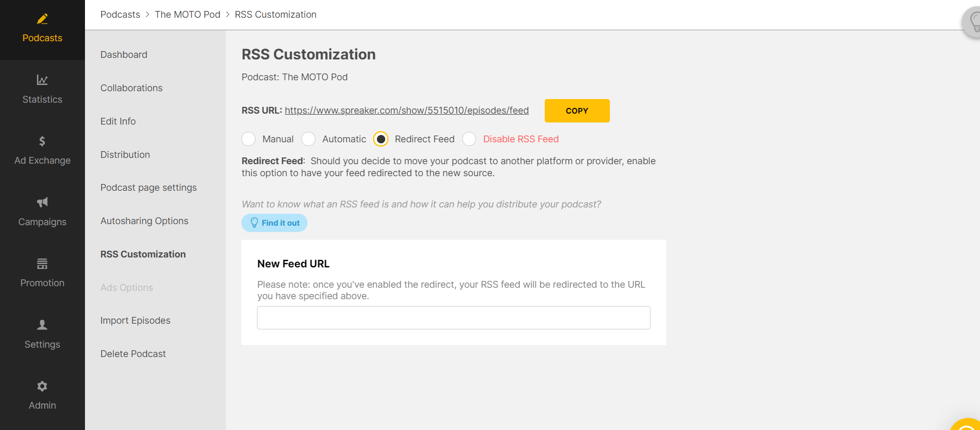
Task: Open the spreaker RSS feed link
Action: tap(407, 110)
